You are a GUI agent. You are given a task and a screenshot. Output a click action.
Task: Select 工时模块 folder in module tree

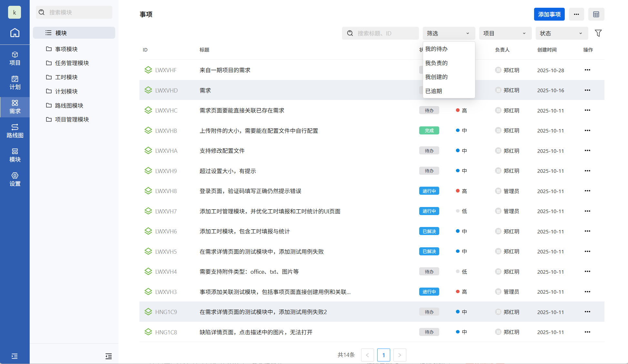pyautogui.click(x=66, y=77)
